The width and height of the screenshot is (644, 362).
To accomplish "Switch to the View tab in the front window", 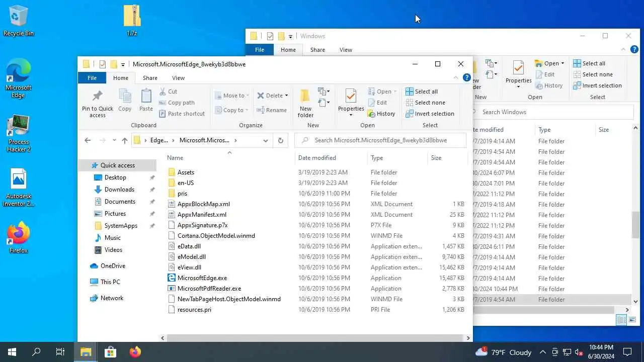I will pyautogui.click(x=178, y=78).
